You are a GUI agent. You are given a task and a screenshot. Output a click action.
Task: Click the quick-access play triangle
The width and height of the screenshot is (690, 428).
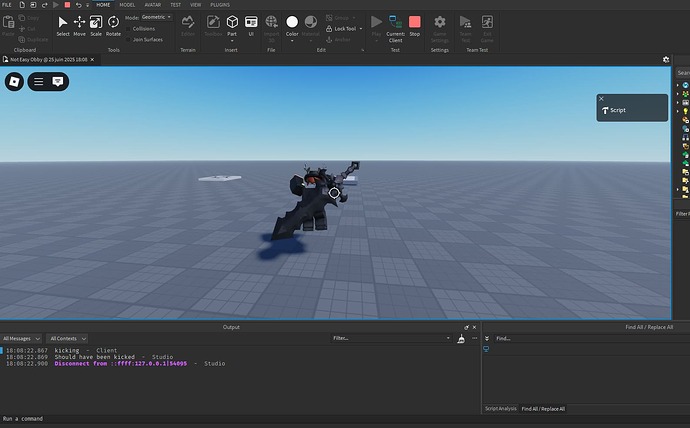pyautogui.click(x=55, y=5)
